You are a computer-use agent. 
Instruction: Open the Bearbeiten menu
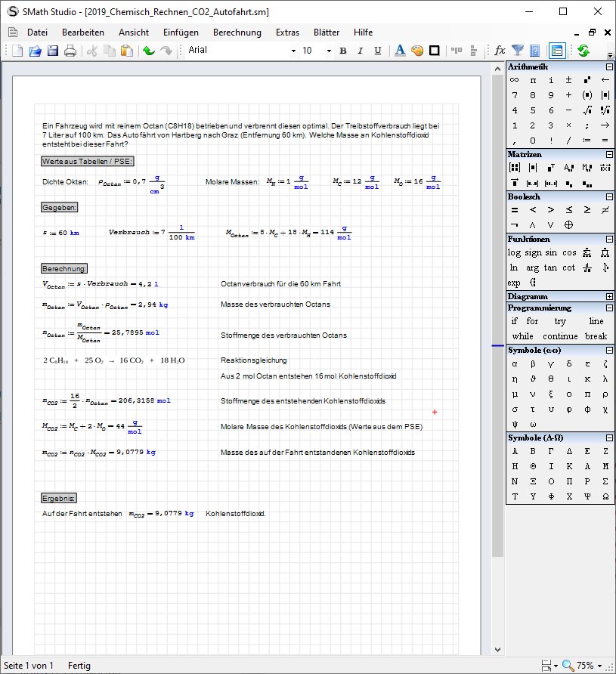83,32
